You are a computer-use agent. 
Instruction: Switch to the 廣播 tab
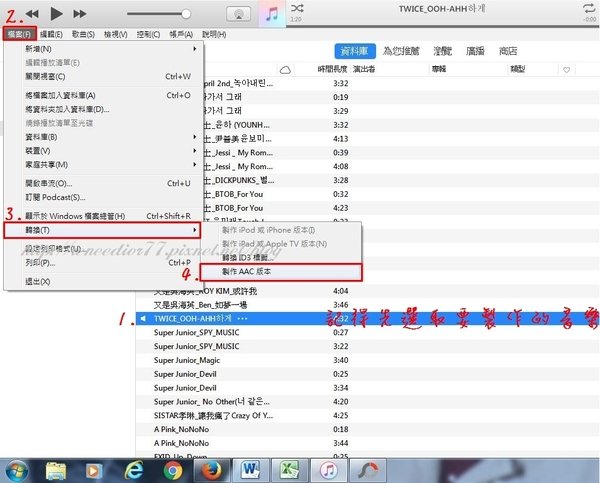pyautogui.click(x=475, y=51)
